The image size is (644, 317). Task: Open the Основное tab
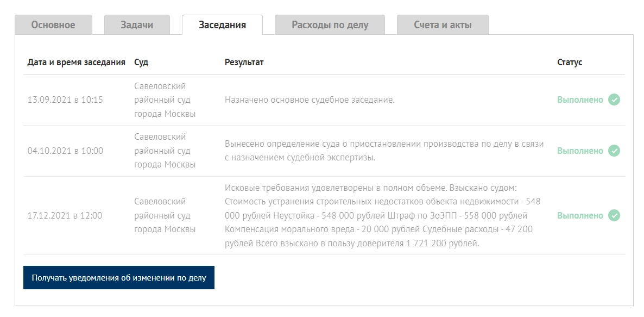53,25
